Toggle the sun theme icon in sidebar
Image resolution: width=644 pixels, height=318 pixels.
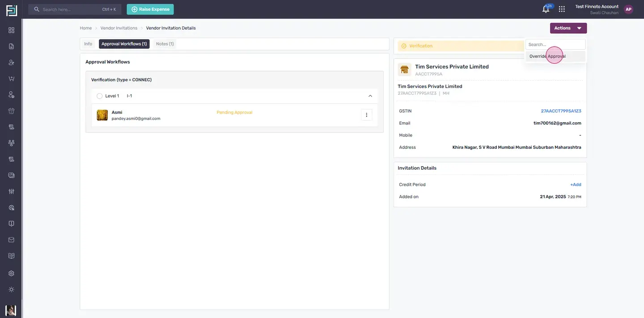[11, 289]
